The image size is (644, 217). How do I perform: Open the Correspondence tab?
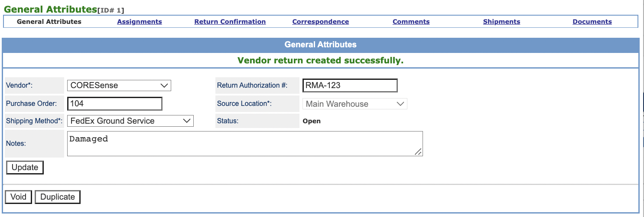(x=320, y=22)
